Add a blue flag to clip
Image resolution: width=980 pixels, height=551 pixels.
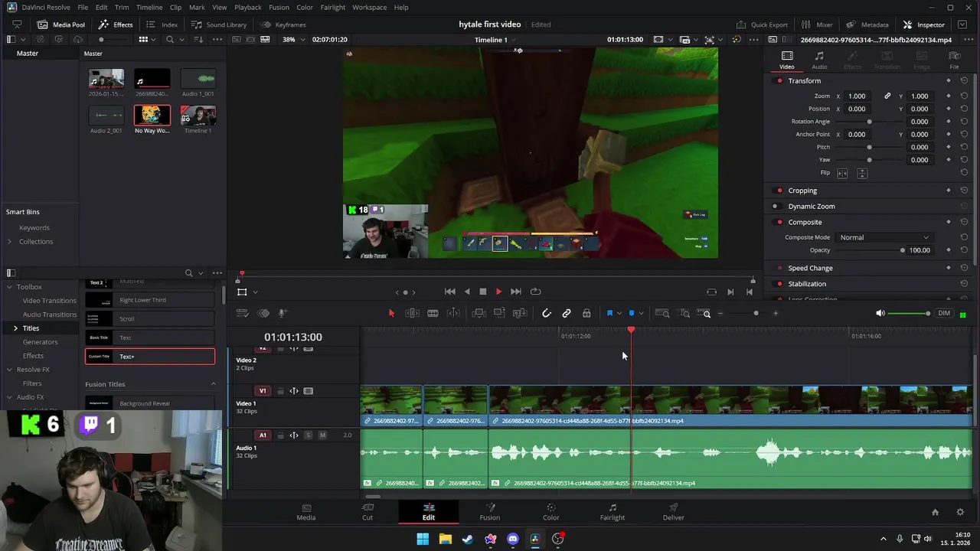[x=609, y=313]
